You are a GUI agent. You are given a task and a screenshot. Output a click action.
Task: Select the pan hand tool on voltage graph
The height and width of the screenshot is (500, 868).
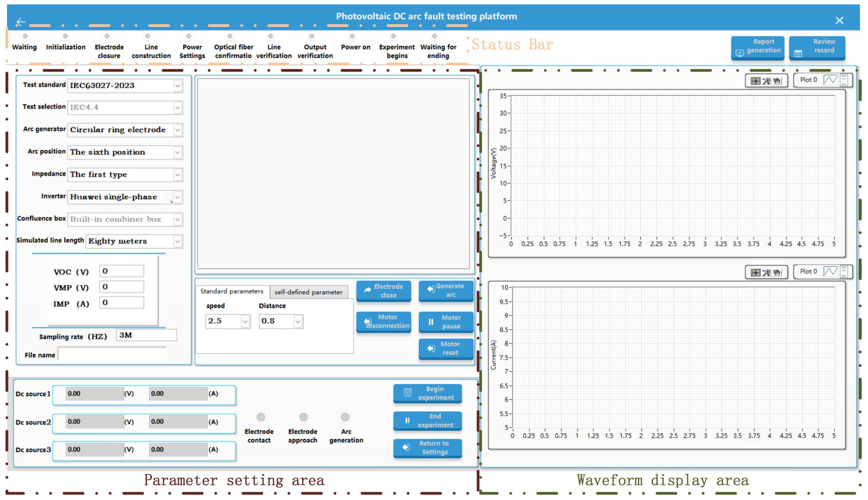pos(777,81)
